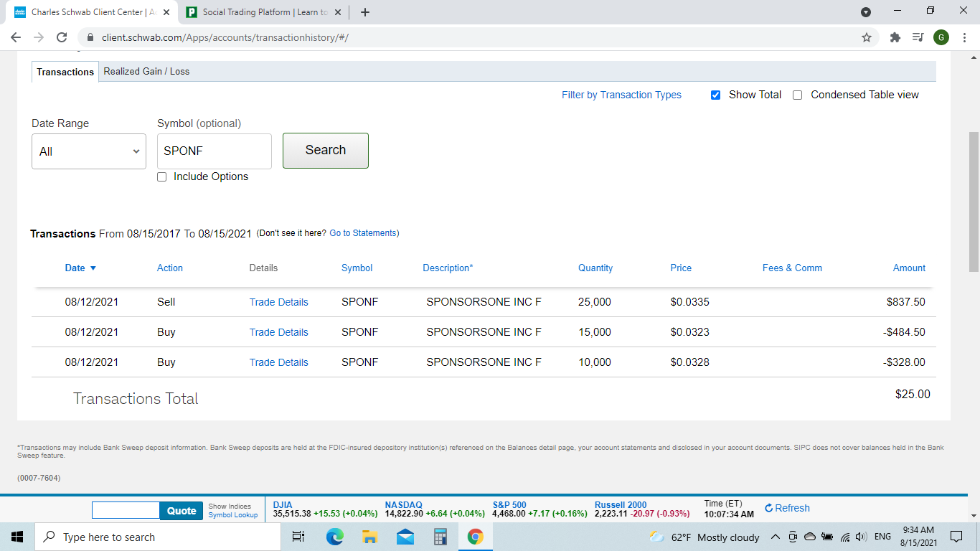Screen dimensions: 980x551
Task: Expand the Date Range dropdown
Action: (89, 151)
